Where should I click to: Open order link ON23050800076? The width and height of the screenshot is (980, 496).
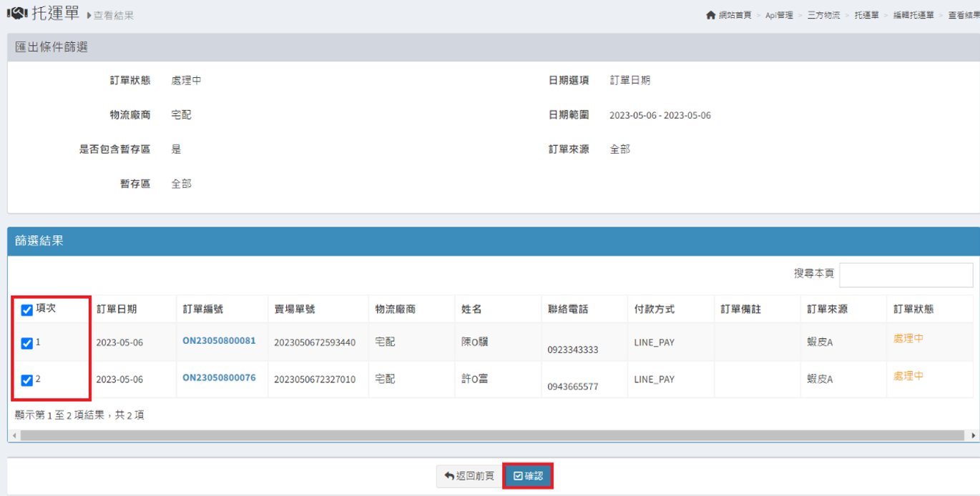pyautogui.click(x=219, y=377)
